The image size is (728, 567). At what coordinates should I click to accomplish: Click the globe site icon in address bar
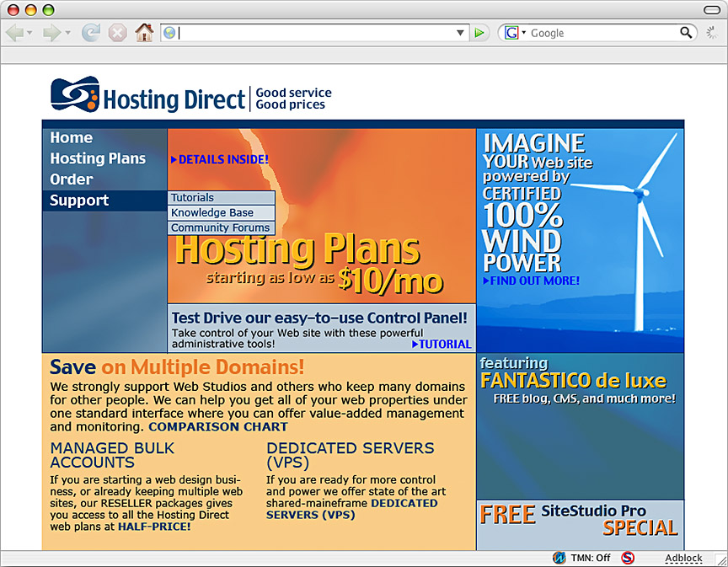(x=169, y=33)
